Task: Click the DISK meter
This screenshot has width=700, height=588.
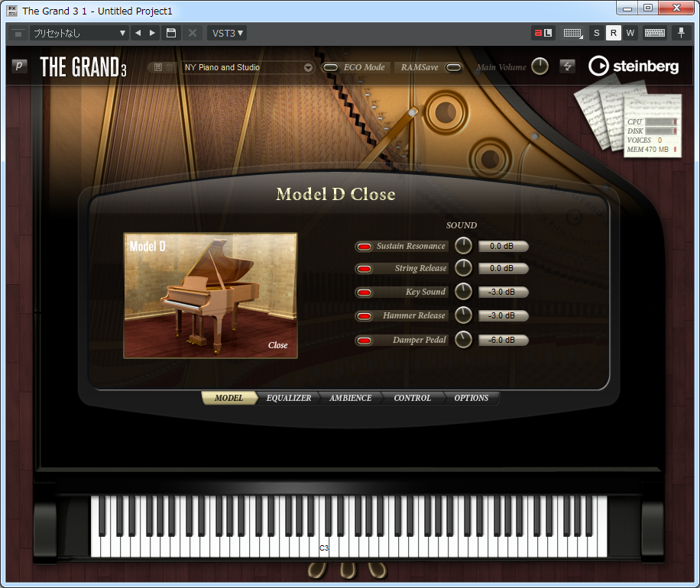Action: (662, 131)
